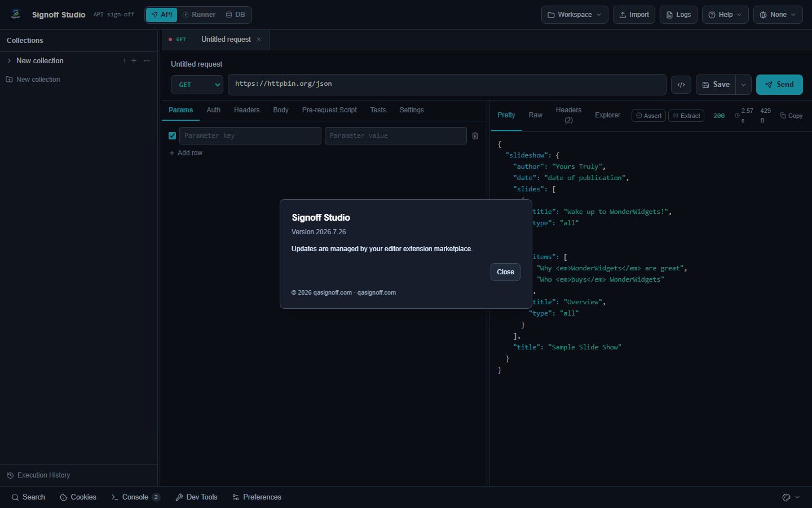Send the request
The height and width of the screenshot is (508, 812).
(x=779, y=85)
